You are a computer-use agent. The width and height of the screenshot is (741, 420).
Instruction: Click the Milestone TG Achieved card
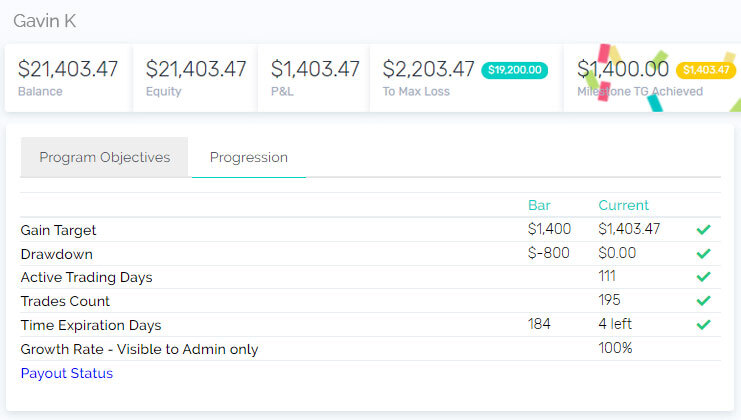pyautogui.click(x=653, y=78)
